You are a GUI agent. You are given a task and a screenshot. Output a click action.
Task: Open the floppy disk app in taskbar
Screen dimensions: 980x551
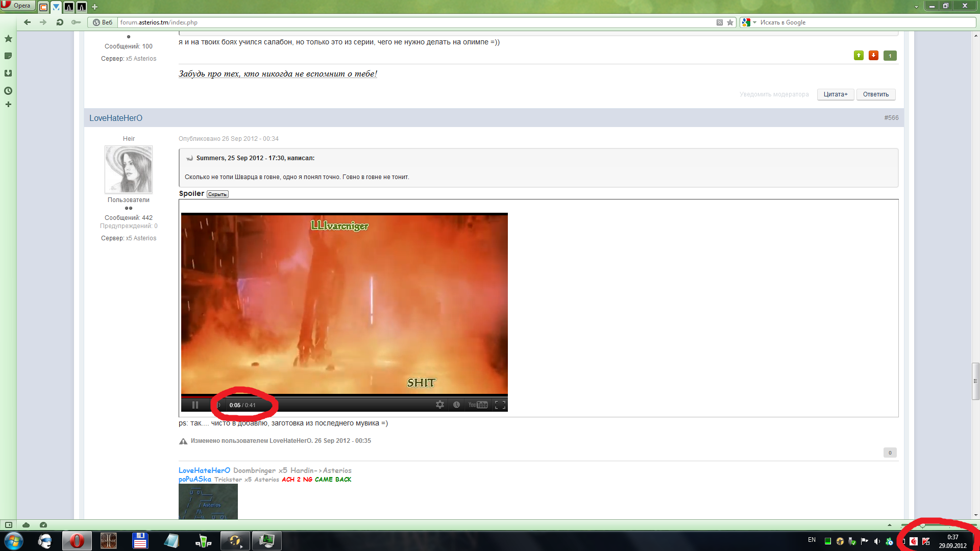(140, 541)
